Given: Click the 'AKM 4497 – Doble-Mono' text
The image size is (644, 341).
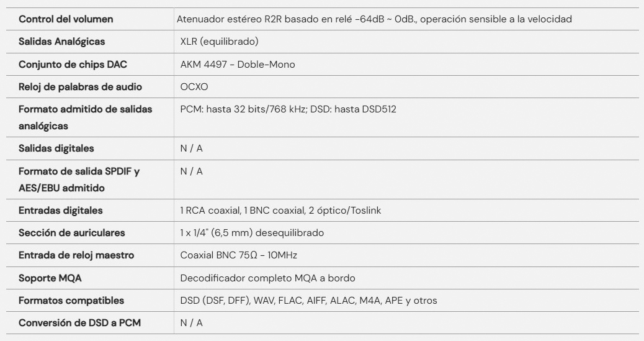Looking at the screenshot, I should [238, 65].
